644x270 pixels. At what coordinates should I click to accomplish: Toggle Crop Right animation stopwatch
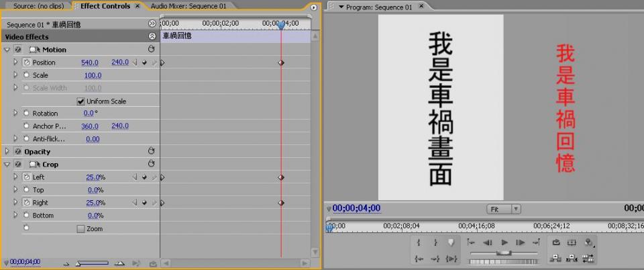point(27,203)
